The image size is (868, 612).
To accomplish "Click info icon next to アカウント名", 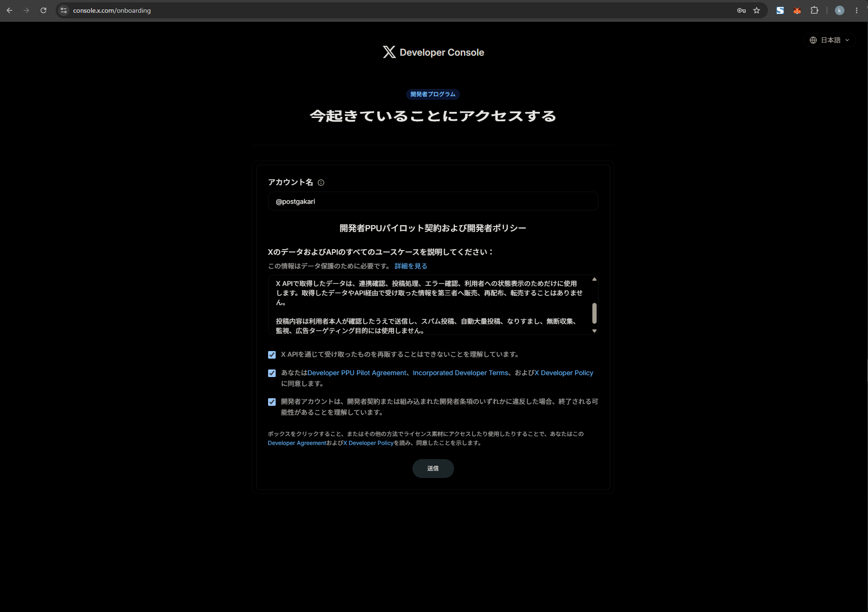I will (321, 183).
